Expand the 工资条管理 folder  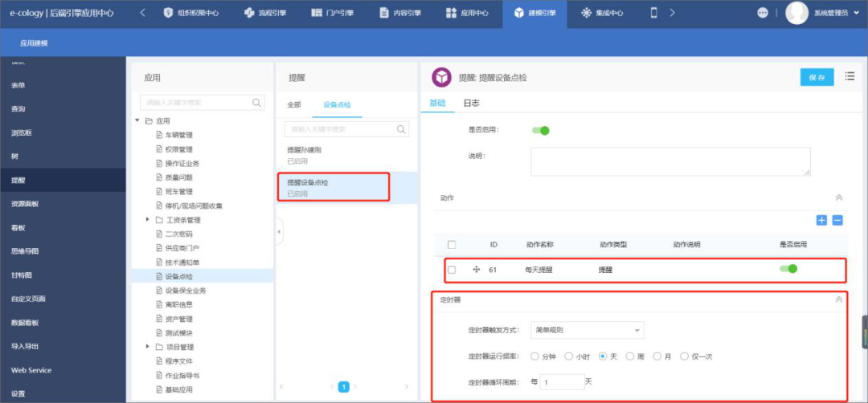[148, 219]
